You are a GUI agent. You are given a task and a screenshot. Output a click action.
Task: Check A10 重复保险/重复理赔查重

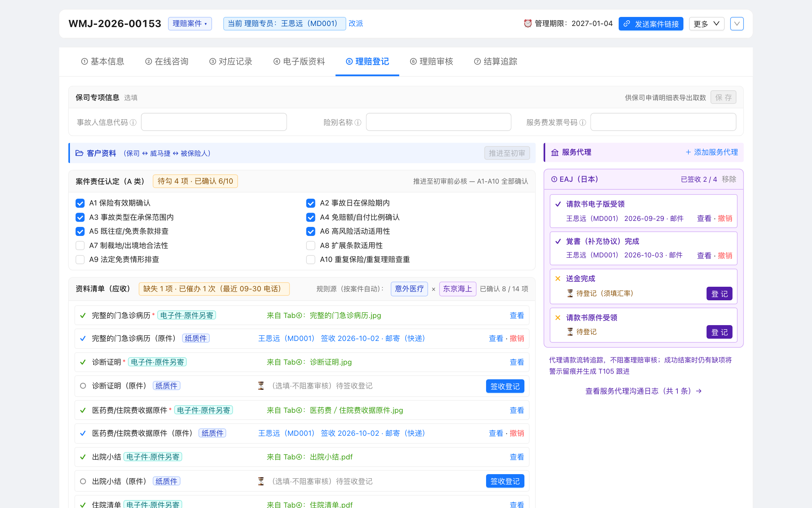[311, 260]
